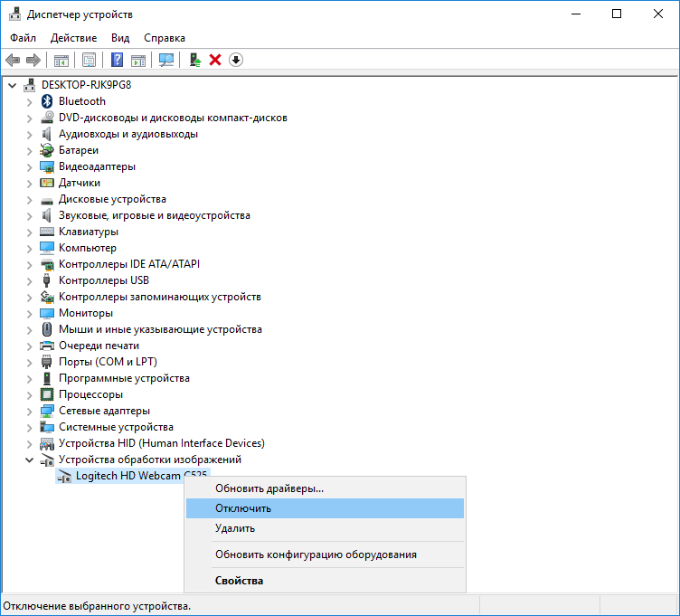Minimize the Device Manager window
680x616 pixels.
[x=576, y=14]
